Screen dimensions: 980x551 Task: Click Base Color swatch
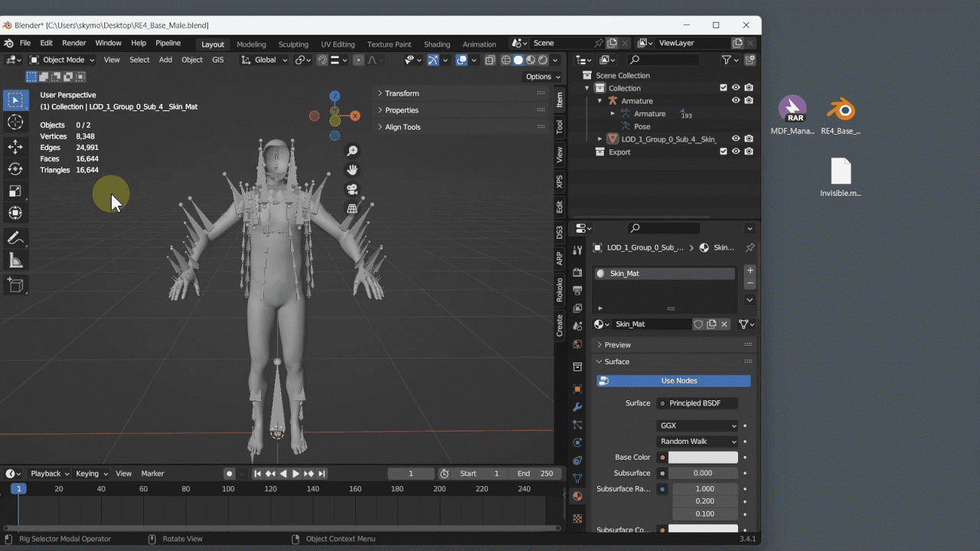click(x=703, y=458)
